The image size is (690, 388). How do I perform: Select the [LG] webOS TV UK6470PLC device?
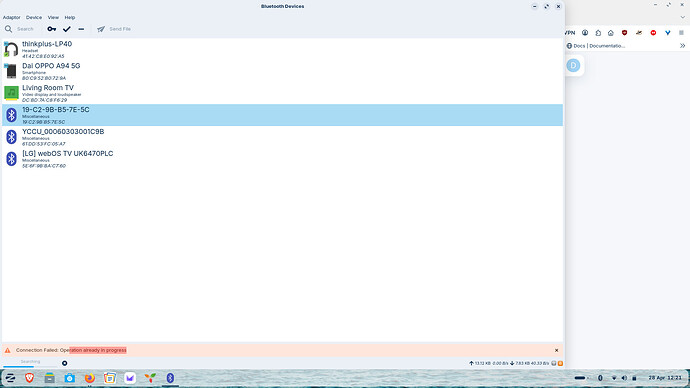(282, 159)
